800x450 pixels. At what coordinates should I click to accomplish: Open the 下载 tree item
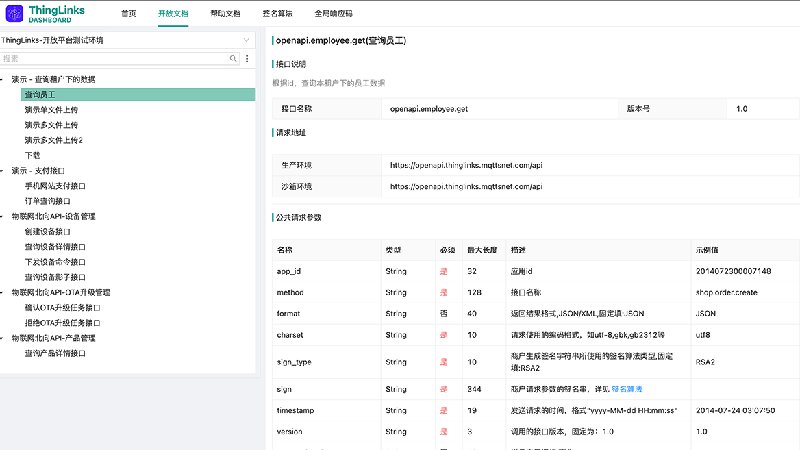point(32,155)
